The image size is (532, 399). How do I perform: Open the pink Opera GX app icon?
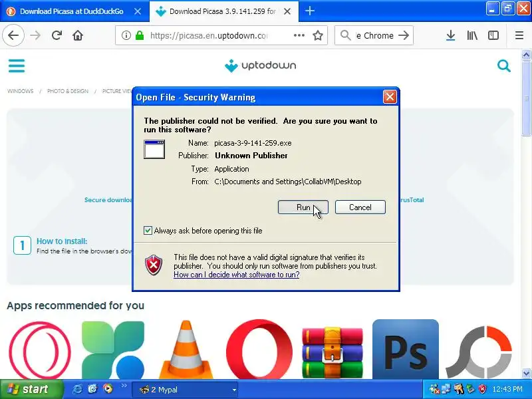click(40, 350)
